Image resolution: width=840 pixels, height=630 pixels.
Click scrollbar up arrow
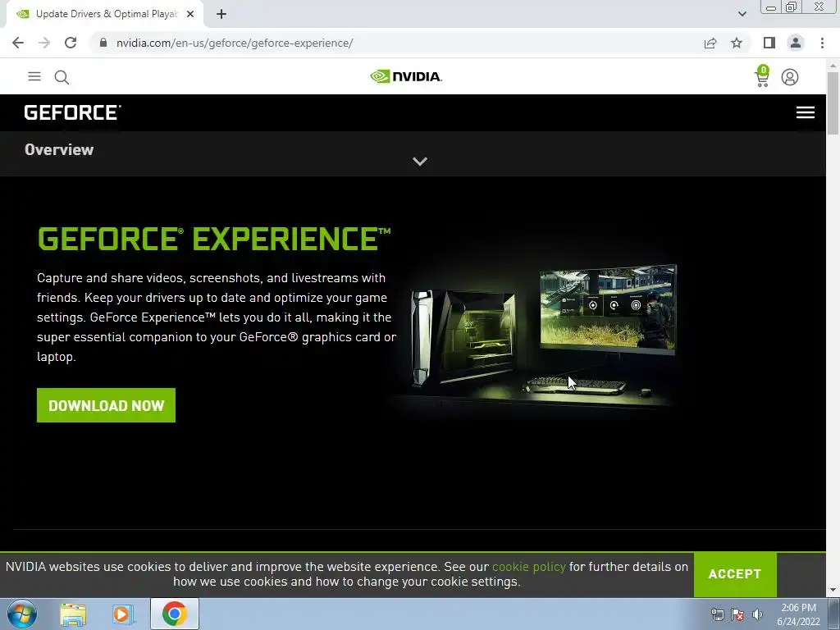833,65
